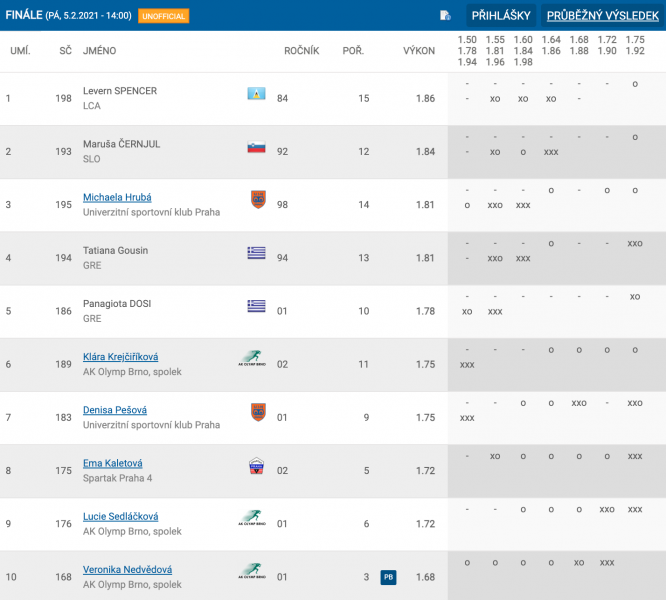Click Klára Krejčiříková's AK Olymp Brno logo
The width and height of the screenshot is (666, 600).
(252, 358)
